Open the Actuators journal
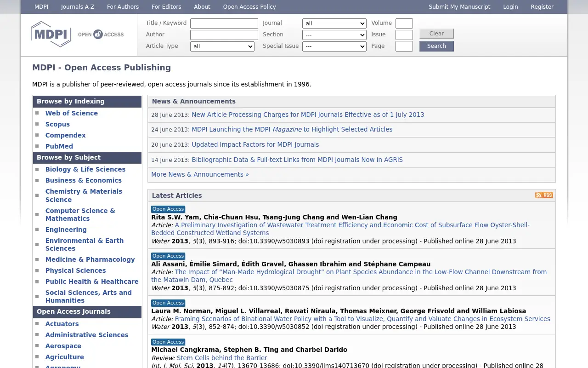 click(62, 324)
